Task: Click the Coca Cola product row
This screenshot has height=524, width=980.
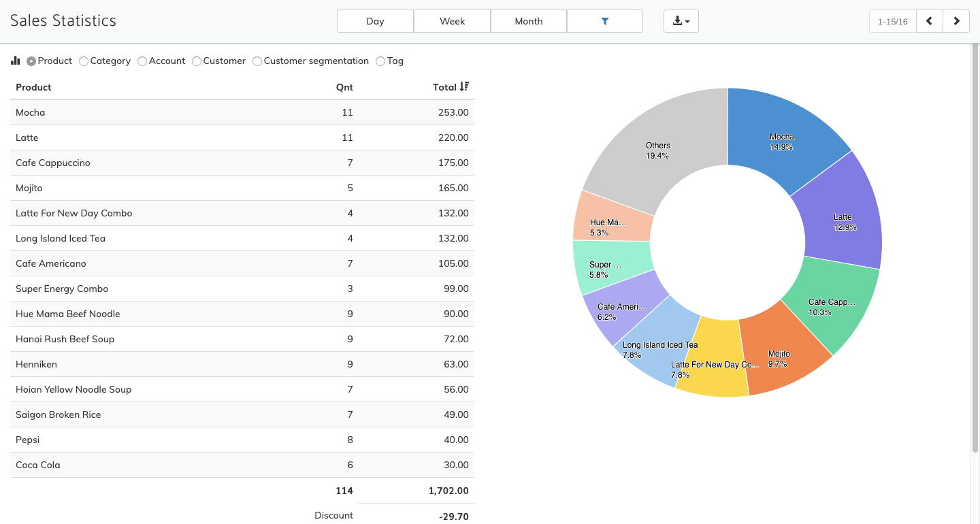Action: point(242,465)
